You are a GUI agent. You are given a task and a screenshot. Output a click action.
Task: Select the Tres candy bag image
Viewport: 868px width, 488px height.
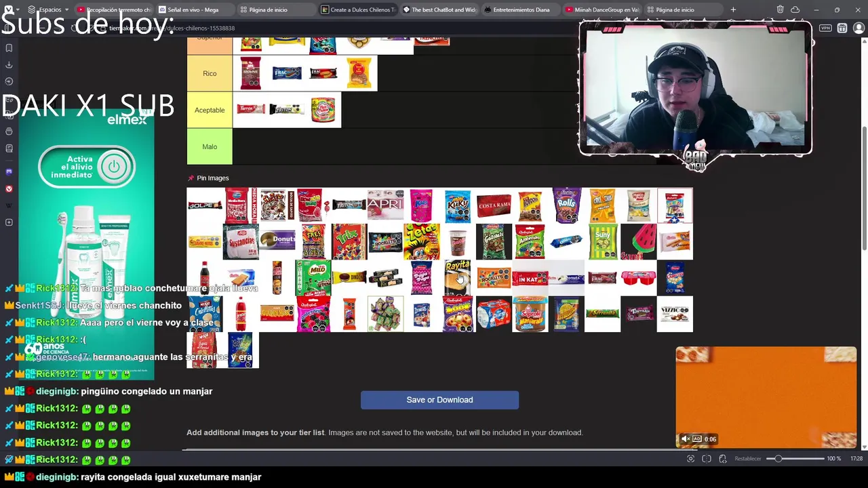313,242
